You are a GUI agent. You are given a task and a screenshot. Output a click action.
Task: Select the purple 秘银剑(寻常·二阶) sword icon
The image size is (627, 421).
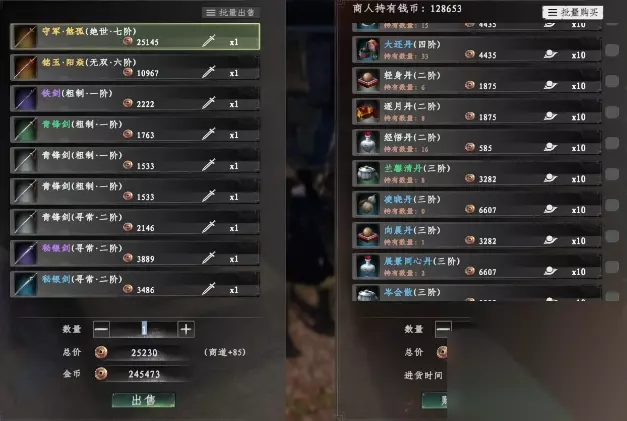25,253
